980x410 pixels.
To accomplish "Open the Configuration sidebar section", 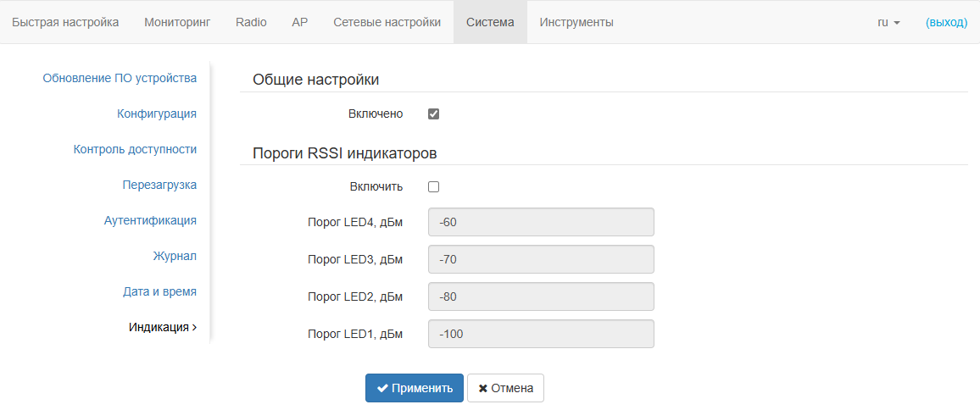I will [x=157, y=114].
